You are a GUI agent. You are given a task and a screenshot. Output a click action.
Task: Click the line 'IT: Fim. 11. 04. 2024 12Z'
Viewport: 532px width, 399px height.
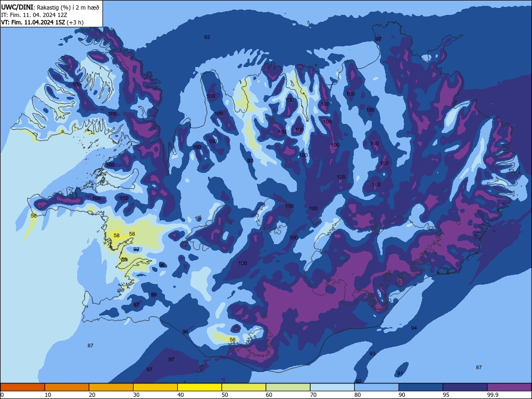(x=34, y=15)
